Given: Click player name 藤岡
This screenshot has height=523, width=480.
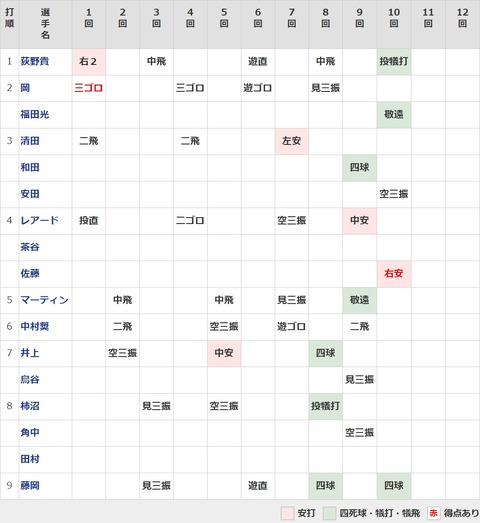Looking at the screenshot, I should tap(30, 485).
